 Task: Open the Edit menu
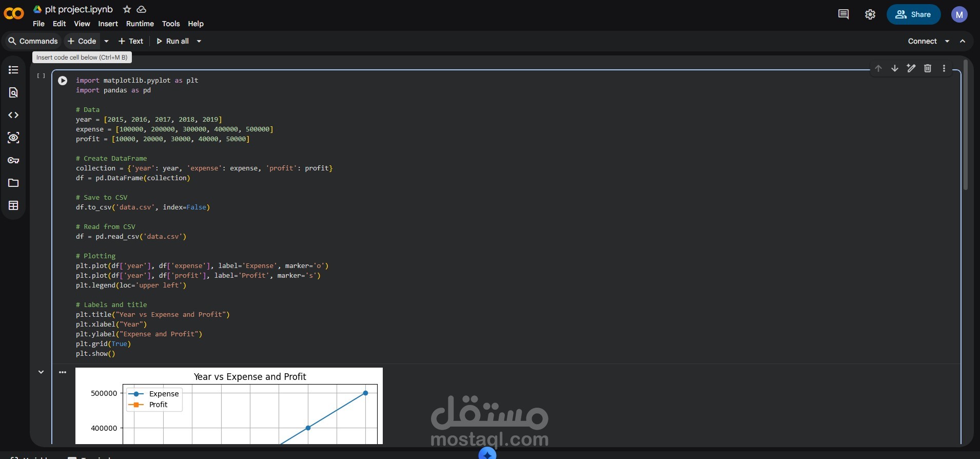pyautogui.click(x=59, y=24)
